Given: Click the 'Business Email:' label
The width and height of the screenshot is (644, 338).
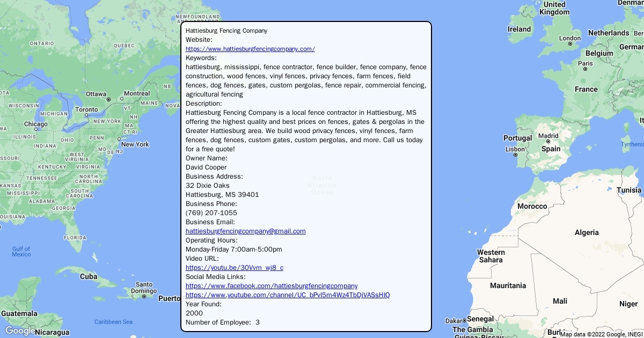Looking at the screenshot, I should (x=210, y=222).
